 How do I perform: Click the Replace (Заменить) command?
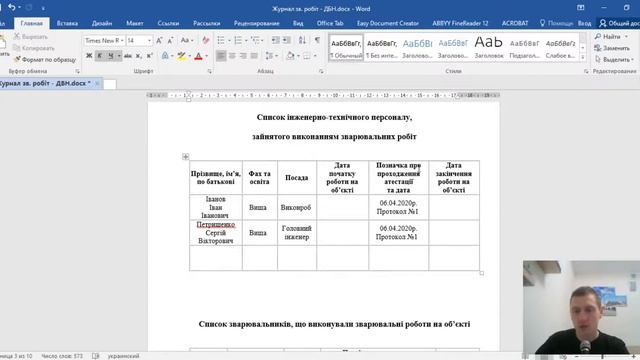pyautogui.click(x=612, y=48)
